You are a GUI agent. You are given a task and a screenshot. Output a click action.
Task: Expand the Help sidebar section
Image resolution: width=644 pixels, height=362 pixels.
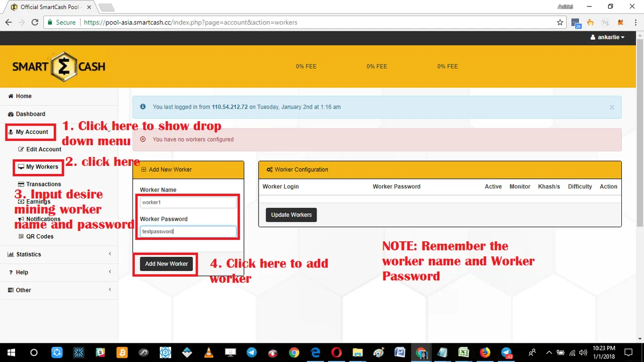tap(59, 272)
